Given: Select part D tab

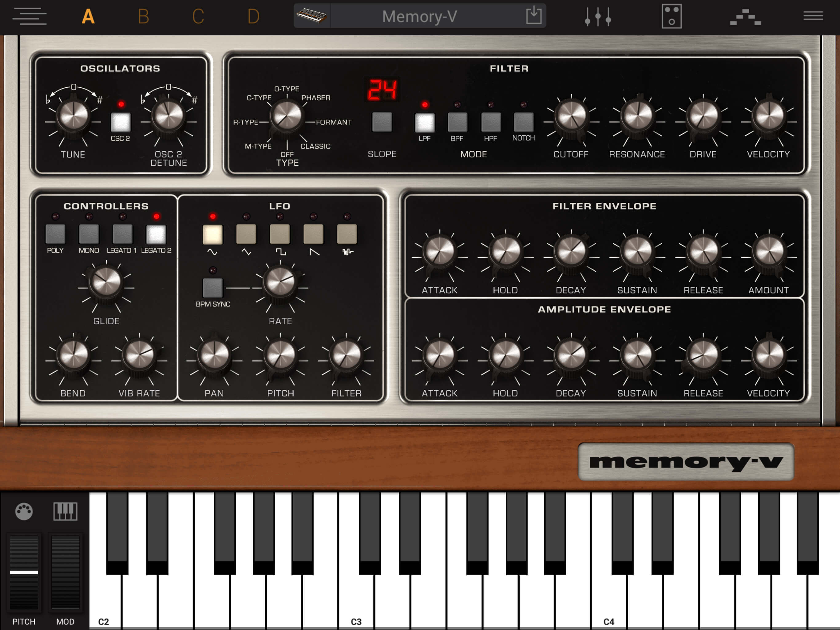Looking at the screenshot, I should [253, 16].
